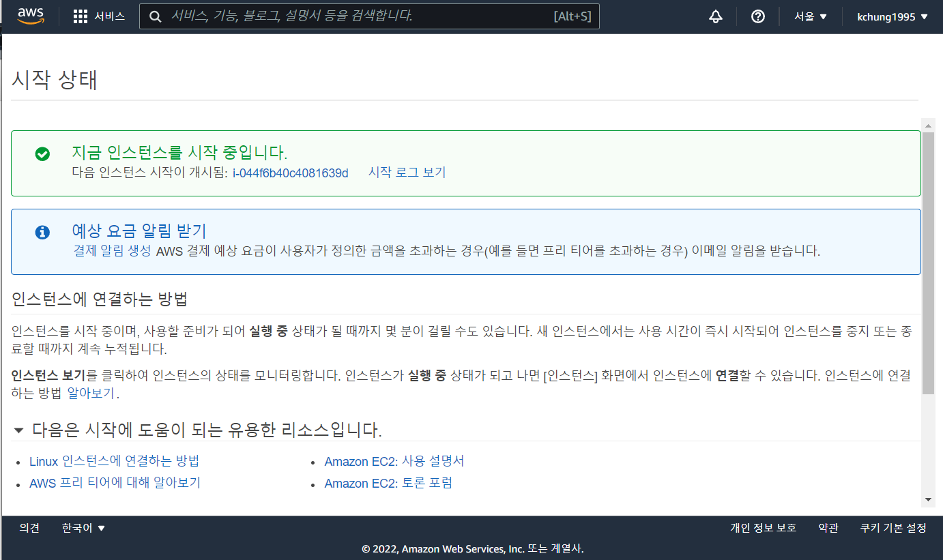This screenshot has height=560, width=943.
Task: Open Amazon EC2: 사용 설명서 link
Action: (394, 461)
